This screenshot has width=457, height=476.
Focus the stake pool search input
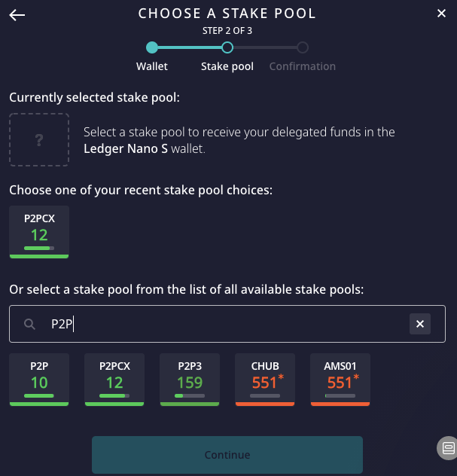(x=226, y=324)
